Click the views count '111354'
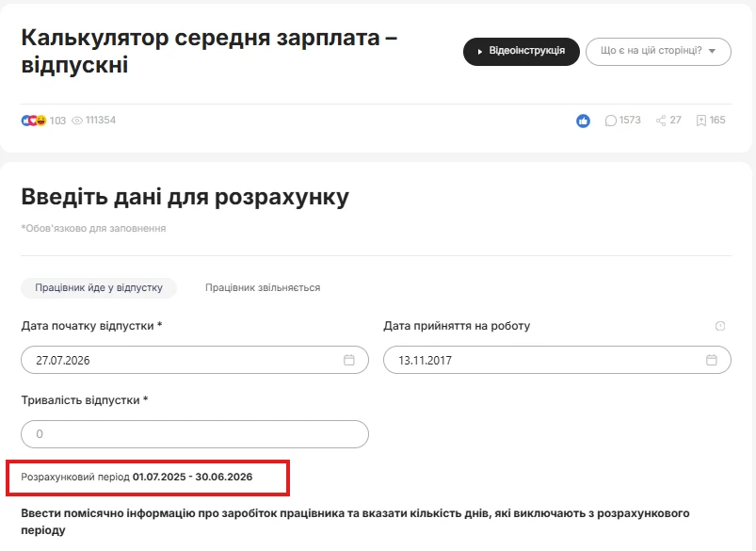 coord(101,121)
